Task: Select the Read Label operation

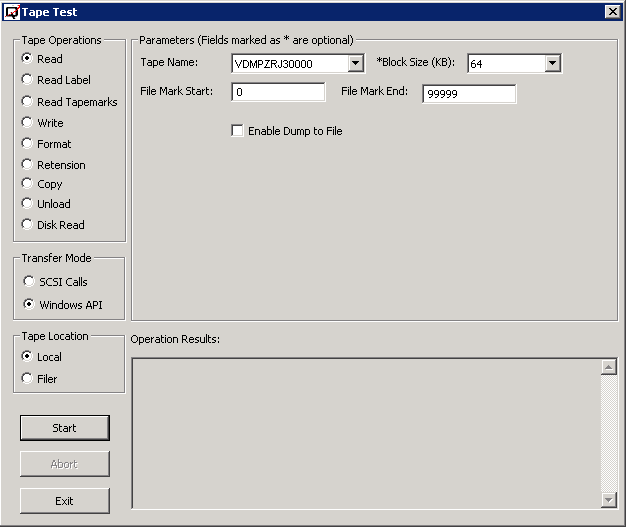Action: pyautogui.click(x=28, y=80)
